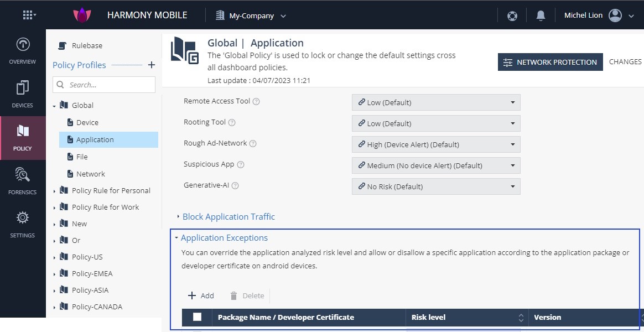
Task: Go to the Forensics section
Action: [x=23, y=181]
